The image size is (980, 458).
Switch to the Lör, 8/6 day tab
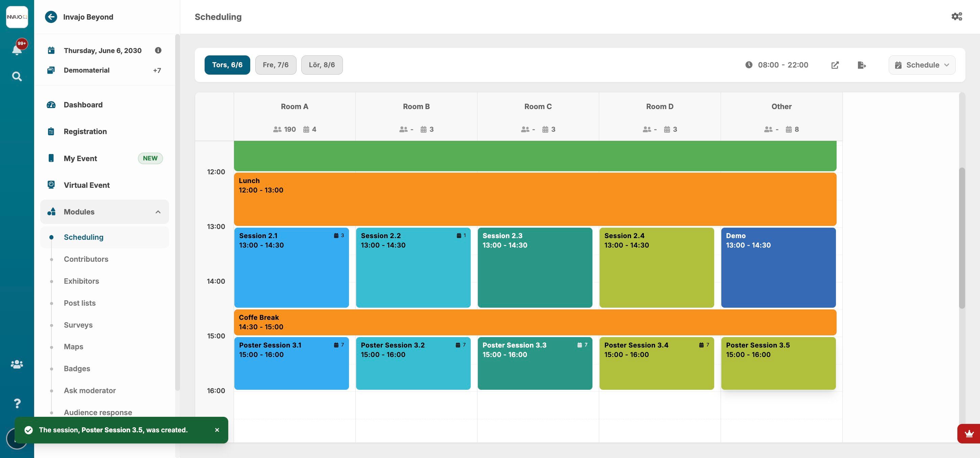click(322, 65)
